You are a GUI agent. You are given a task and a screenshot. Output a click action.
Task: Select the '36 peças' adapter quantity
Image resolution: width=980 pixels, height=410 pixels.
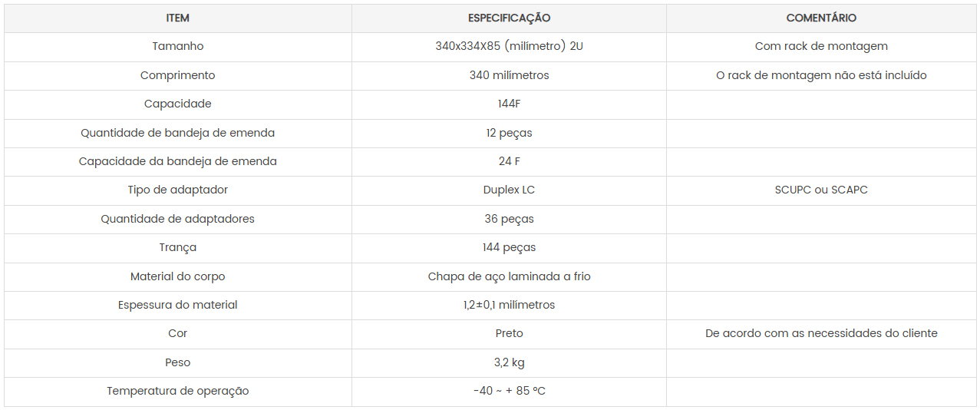[x=509, y=219]
